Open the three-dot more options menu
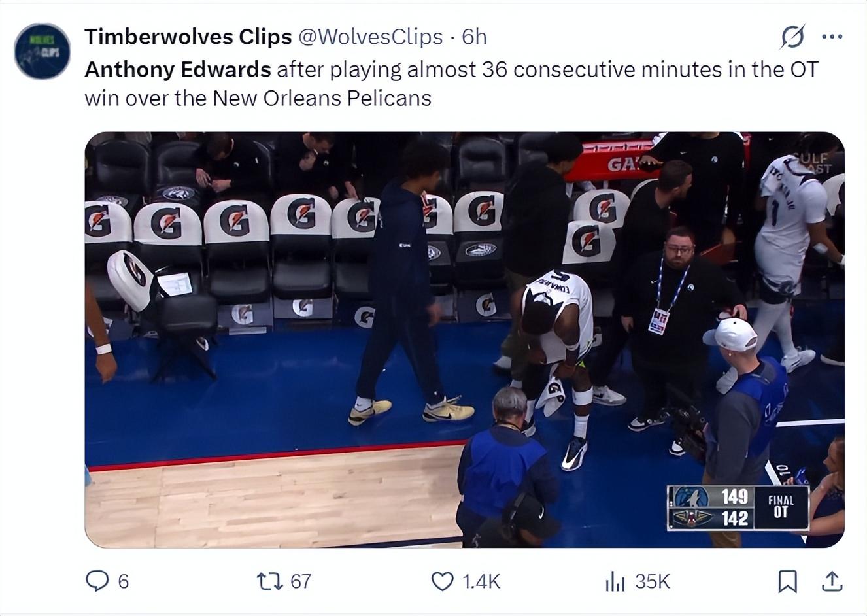The image size is (867, 616). coord(832,37)
